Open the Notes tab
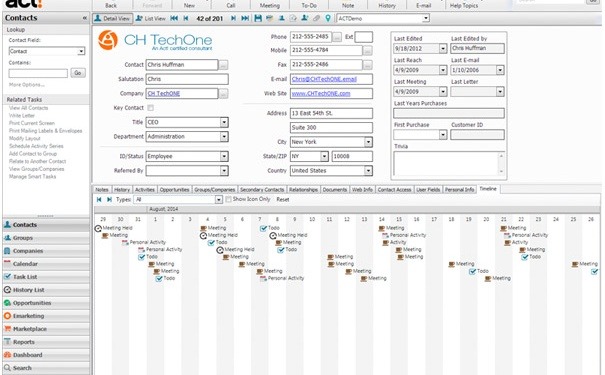 point(102,189)
